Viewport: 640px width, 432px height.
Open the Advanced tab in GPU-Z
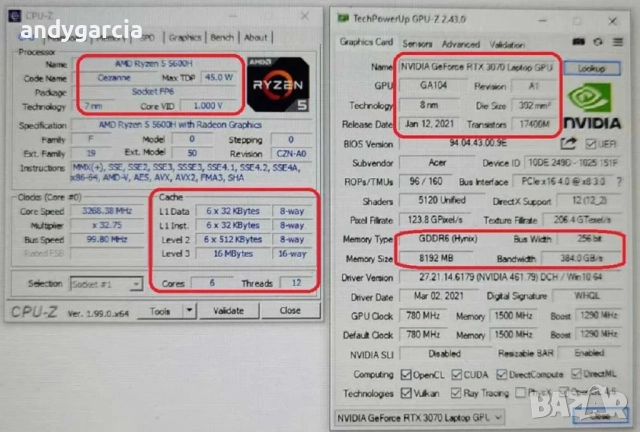[x=460, y=44]
